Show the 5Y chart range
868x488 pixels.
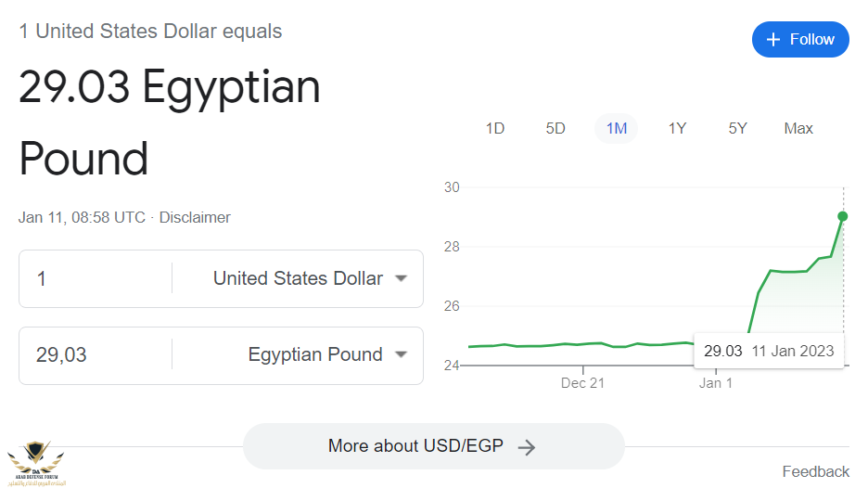click(737, 129)
